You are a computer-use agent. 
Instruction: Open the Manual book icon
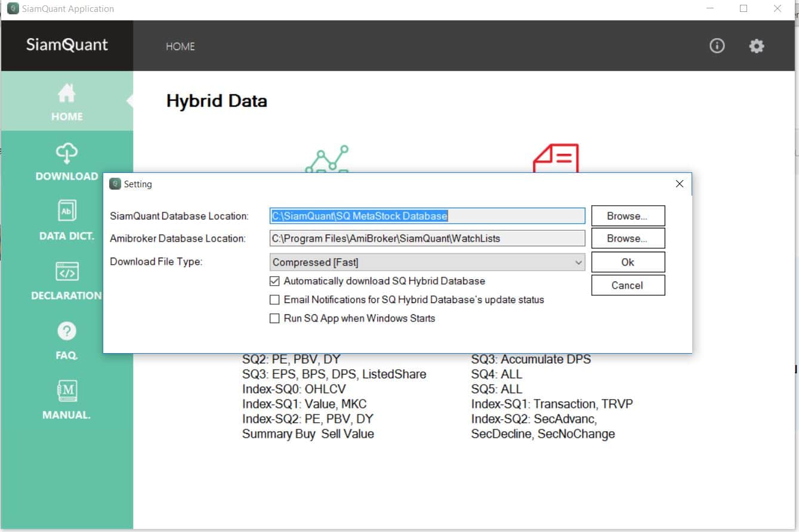pyautogui.click(x=66, y=391)
